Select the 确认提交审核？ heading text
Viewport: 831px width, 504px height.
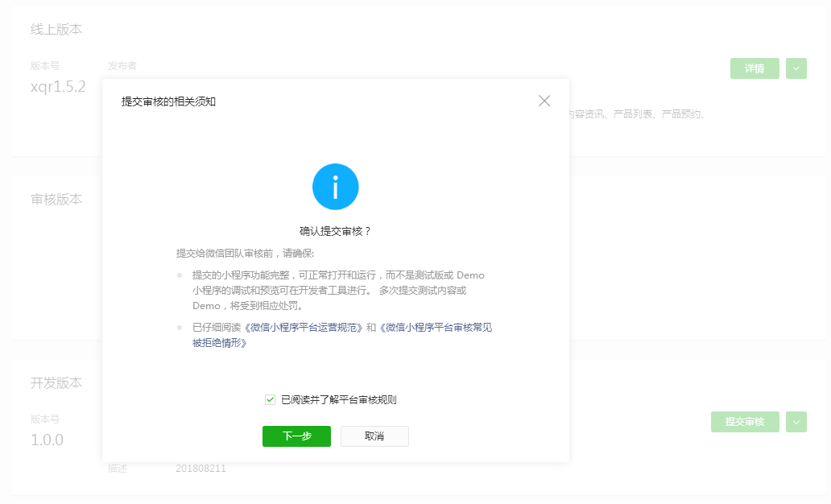336,231
